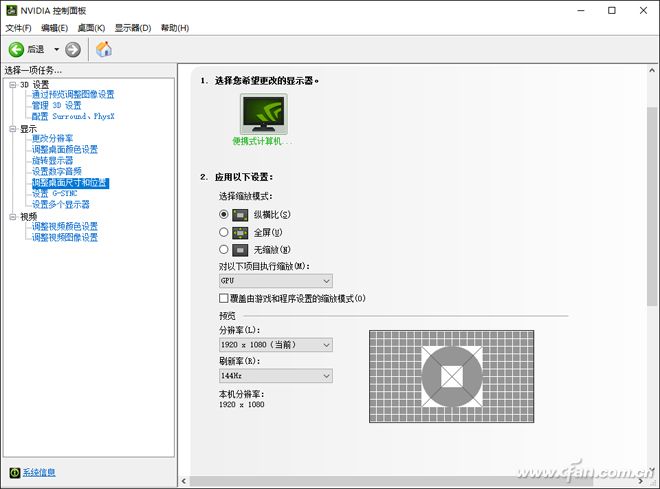Select the 纵横比(S) radio button
This screenshot has width=660, height=489.
pos(224,215)
